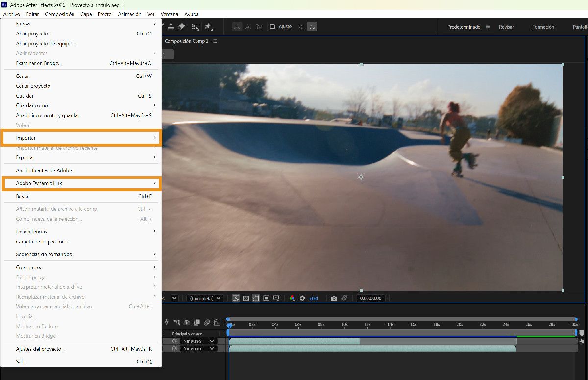Click the highlighted snap collapsed-features icon
The image size is (588, 380).
click(312, 26)
